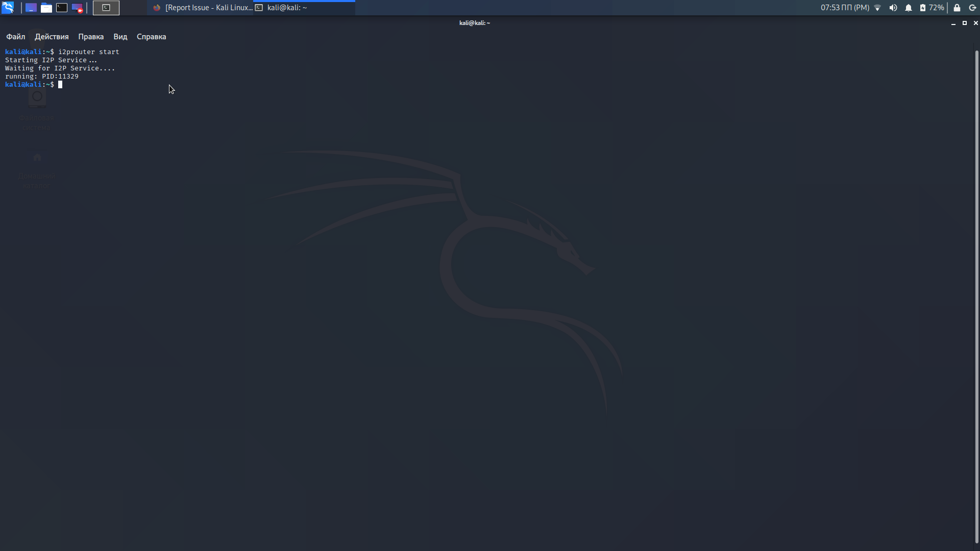Open the clock showing 07:53
The image size is (980, 551).
coord(845,8)
